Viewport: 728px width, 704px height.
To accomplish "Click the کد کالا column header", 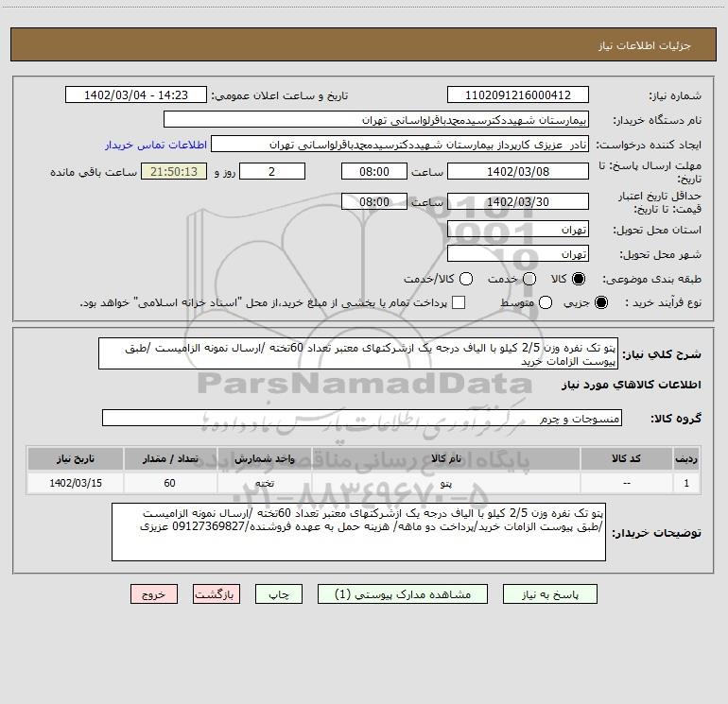I will (x=626, y=459).
